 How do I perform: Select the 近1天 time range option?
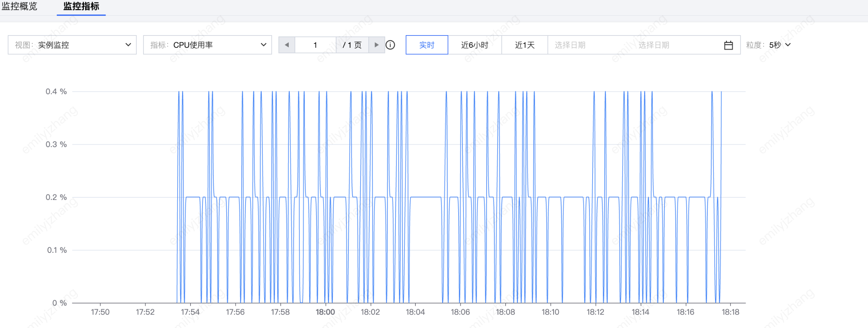pos(525,45)
